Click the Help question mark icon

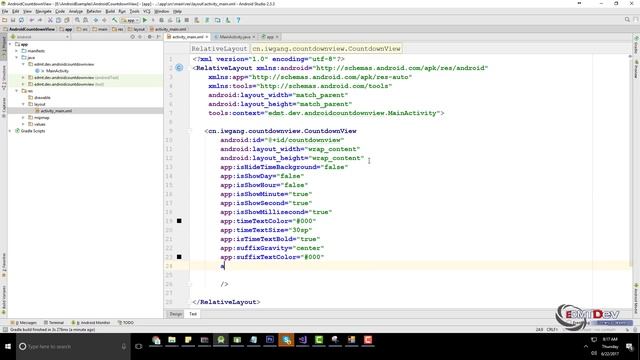pos(238,20)
